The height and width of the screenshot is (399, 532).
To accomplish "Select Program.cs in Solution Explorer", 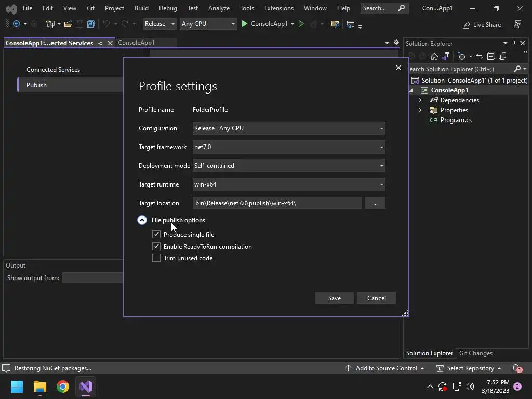I will 456,120.
